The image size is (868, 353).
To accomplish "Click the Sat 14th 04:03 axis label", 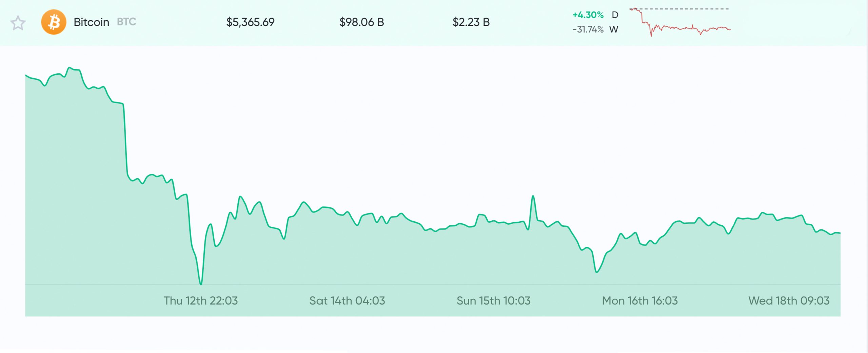I will point(347,301).
